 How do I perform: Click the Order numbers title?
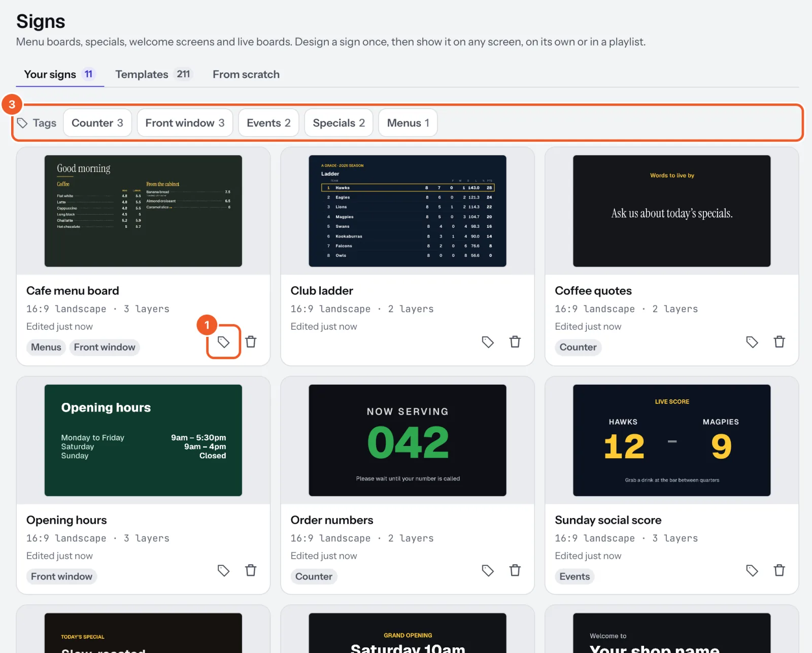click(x=332, y=520)
